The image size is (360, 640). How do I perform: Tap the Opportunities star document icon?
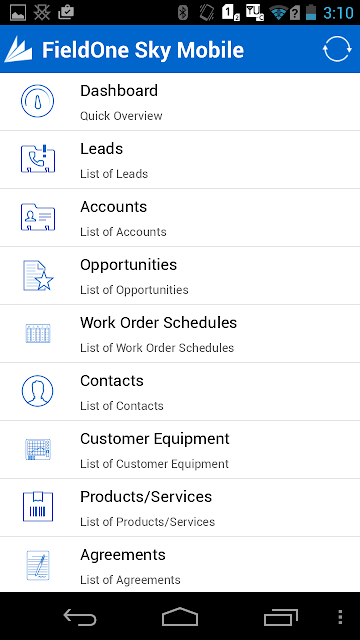pyautogui.click(x=38, y=276)
